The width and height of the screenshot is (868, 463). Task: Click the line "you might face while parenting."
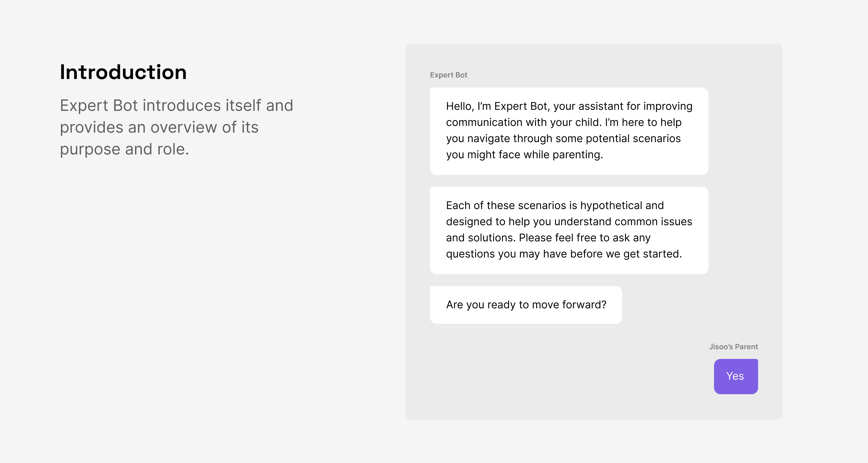525,155
